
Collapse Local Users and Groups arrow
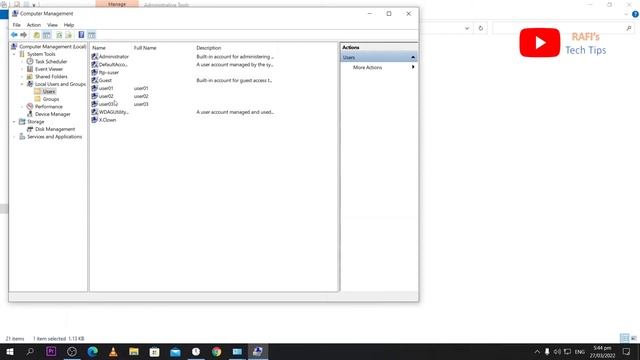pos(22,84)
